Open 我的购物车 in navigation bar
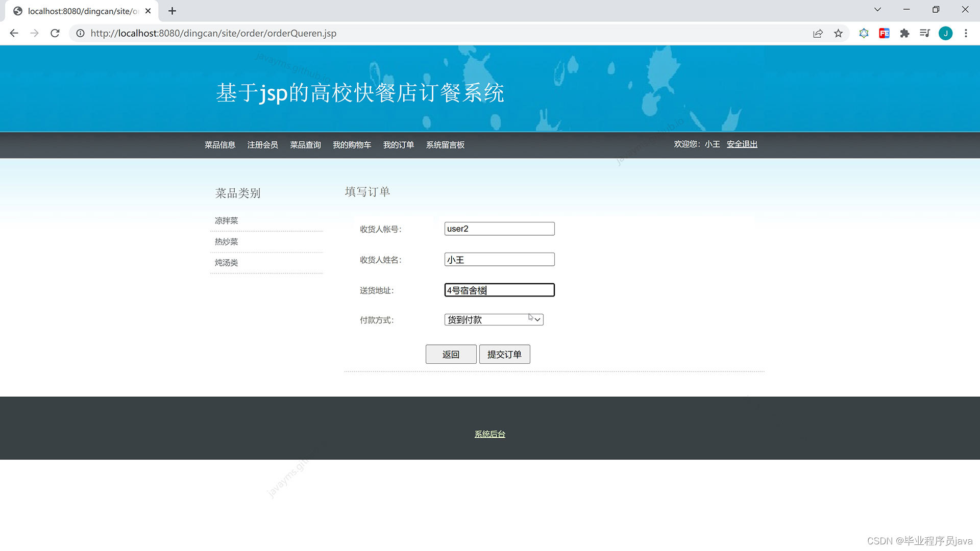The height and width of the screenshot is (551, 980). pyautogui.click(x=352, y=145)
